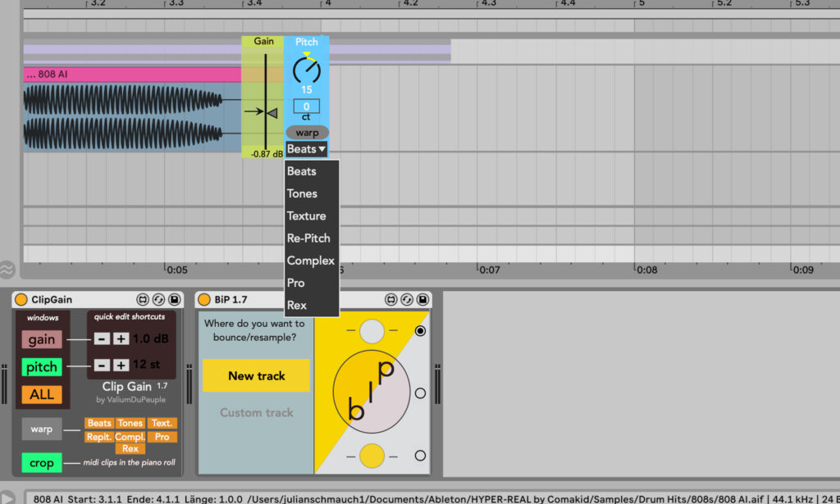This screenshot has height=504, width=840.
Task: Click the 0:07 time ruler marker
Action: 489,270
